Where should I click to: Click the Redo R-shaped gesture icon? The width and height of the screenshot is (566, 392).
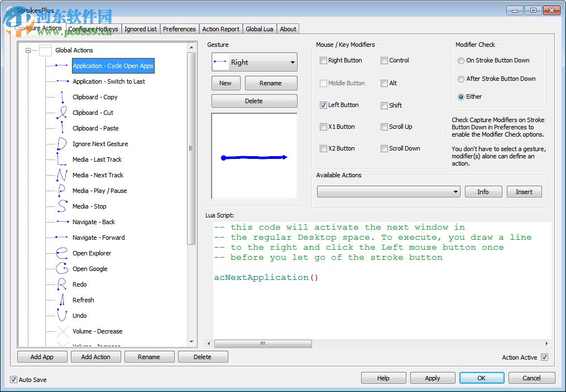click(x=63, y=284)
